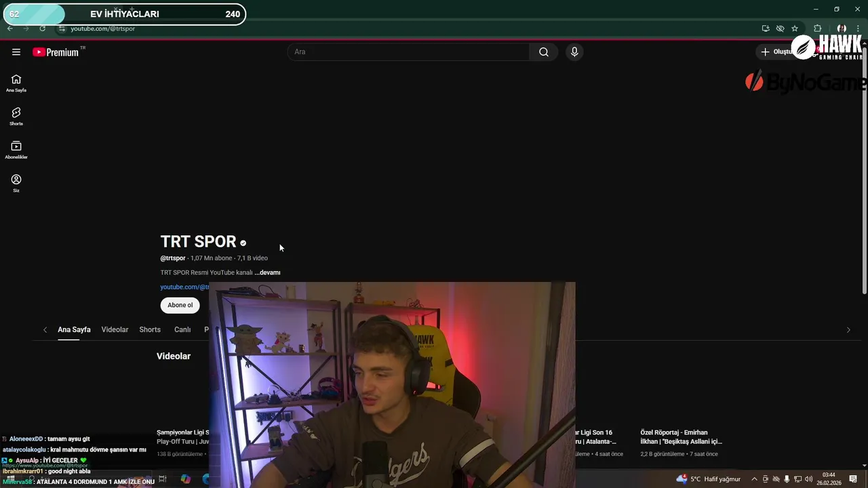Open the Chrome profile avatar
Viewport: 868px width, 488px height.
pos(842,28)
